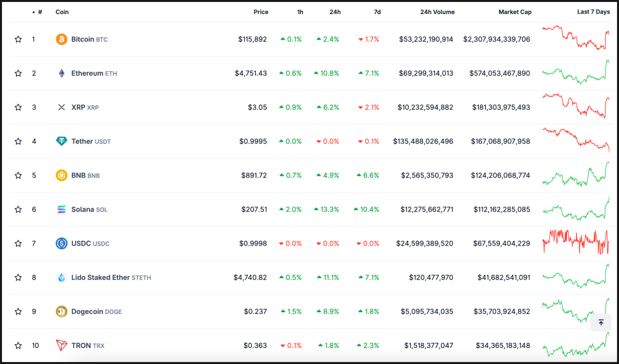
Task: Open the Bitcoin BTC coin link
Action: point(89,39)
